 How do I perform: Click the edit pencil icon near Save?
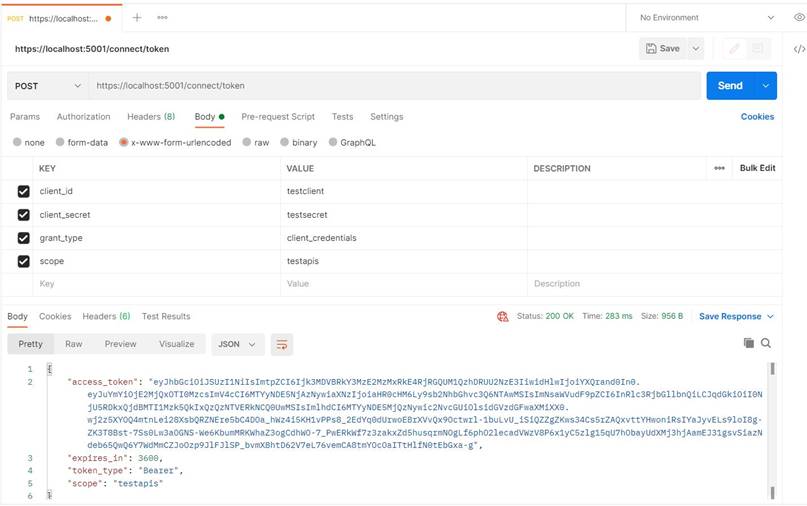click(x=734, y=48)
